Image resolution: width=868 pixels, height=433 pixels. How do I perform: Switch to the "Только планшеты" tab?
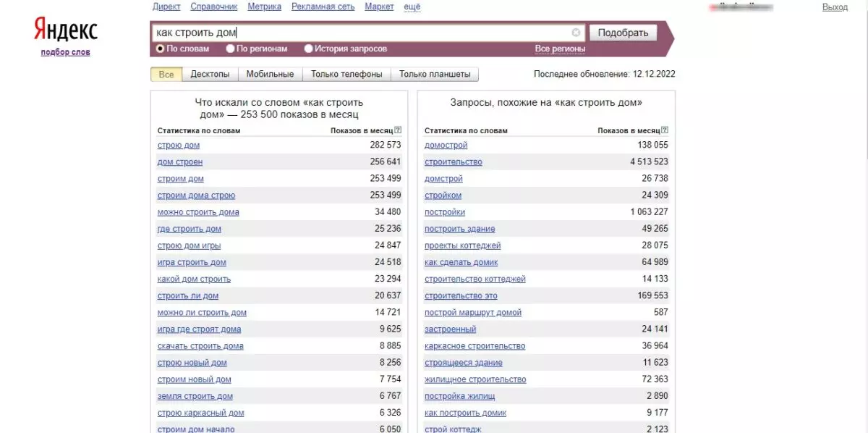click(435, 74)
